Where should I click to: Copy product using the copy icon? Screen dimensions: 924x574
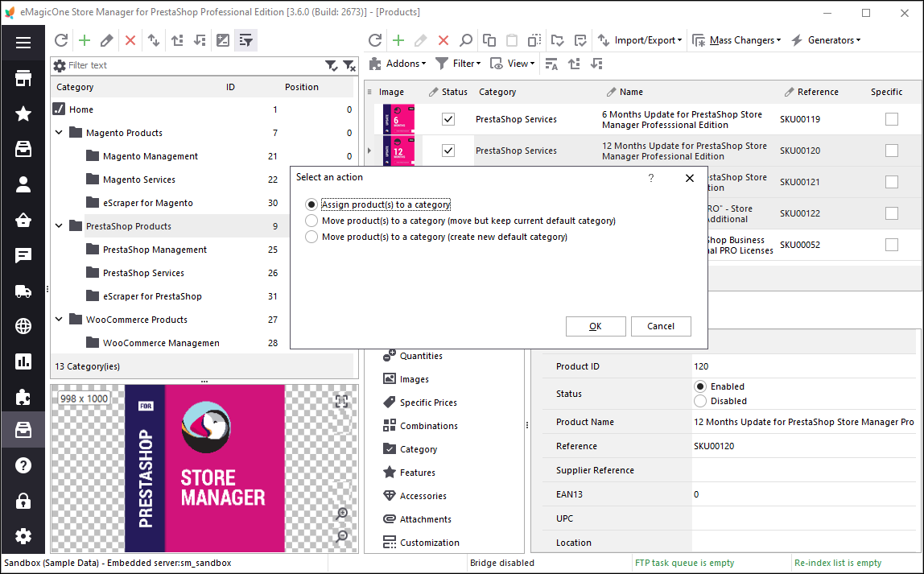489,40
